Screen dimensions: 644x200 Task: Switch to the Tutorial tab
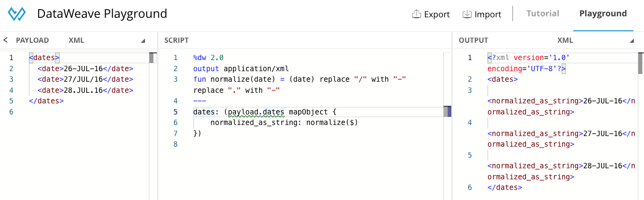543,13
